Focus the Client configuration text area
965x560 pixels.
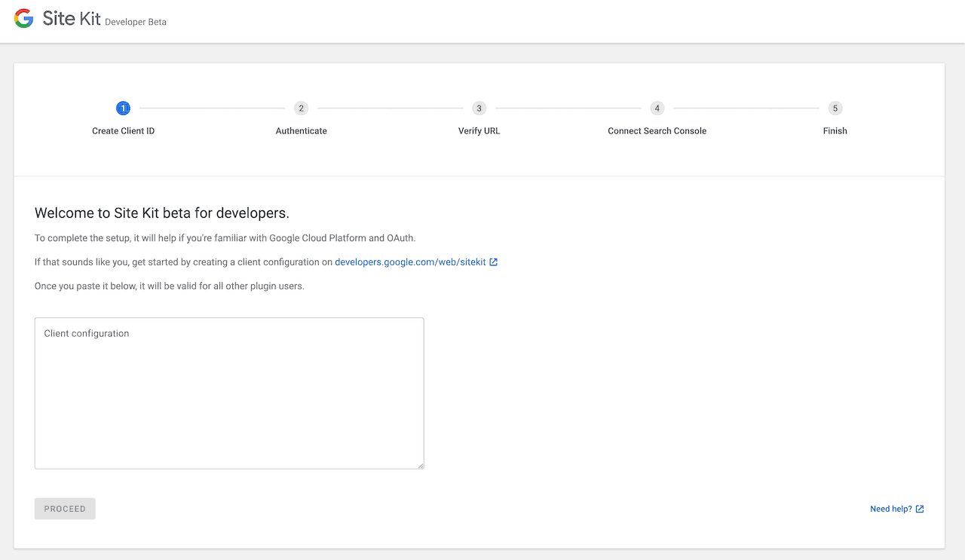click(229, 393)
